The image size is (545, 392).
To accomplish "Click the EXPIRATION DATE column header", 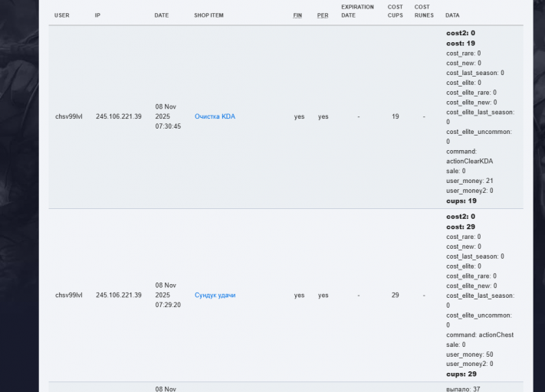I will [358, 11].
